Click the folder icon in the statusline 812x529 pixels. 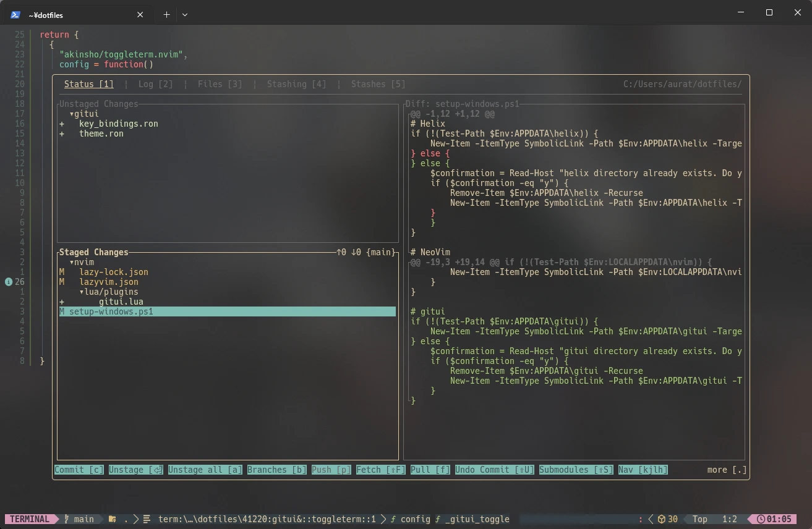(x=112, y=519)
